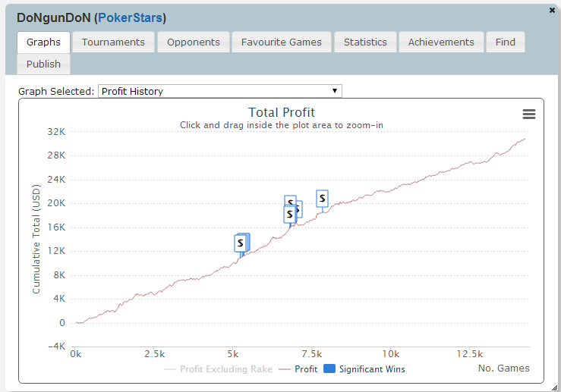Toggle Profit Excluding Rake series in legend
This screenshot has width=561, height=392.
click(x=219, y=369)
